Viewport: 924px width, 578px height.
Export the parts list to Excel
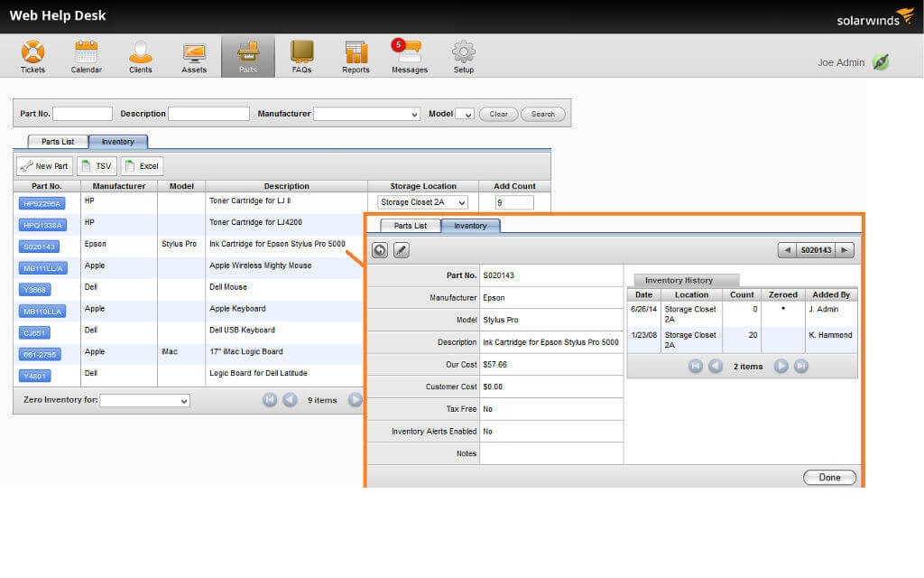(x=142, y=165)
